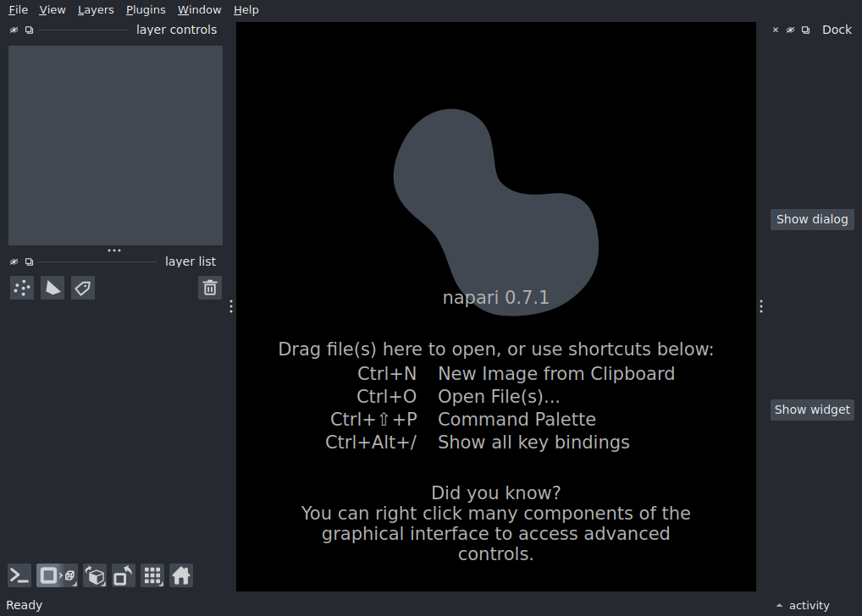
Task: Open the Layers menu
Action: [x=96, y=10]
